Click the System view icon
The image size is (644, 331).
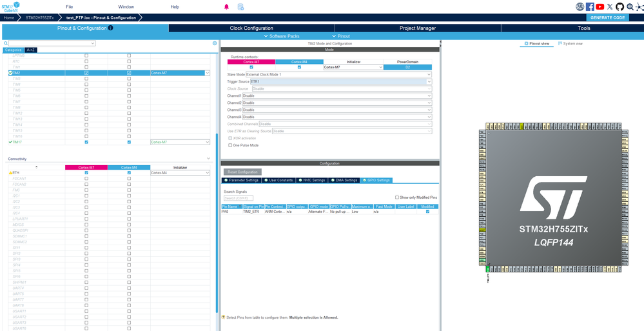[x=560, y=44]
